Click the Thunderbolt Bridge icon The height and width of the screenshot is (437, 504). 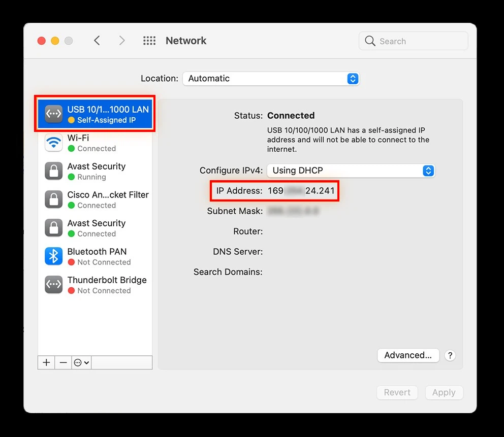click(53, 285)
